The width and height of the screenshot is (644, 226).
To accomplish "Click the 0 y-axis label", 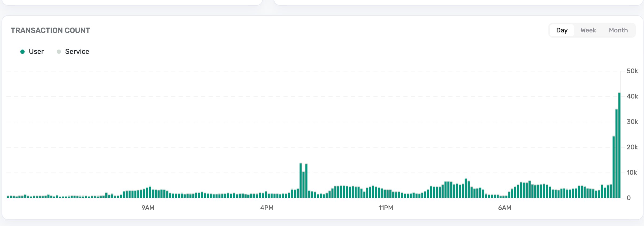I will coord(628,198).
